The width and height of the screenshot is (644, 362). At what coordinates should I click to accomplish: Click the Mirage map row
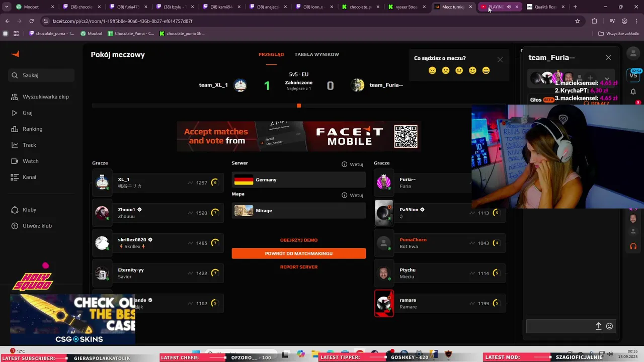tap(299, 211)
